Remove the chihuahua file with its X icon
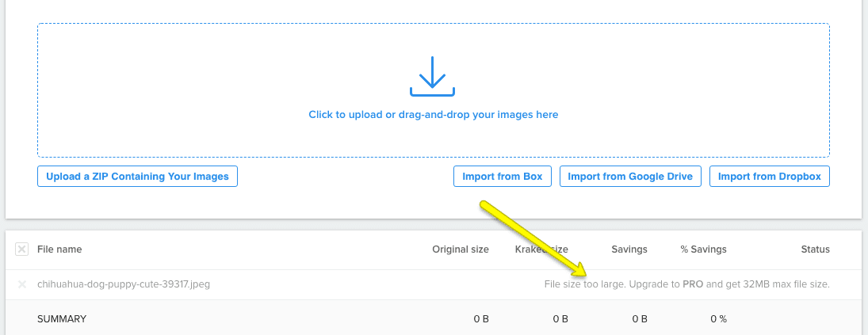Screen dimensions: 868x335 coord(22,284)
